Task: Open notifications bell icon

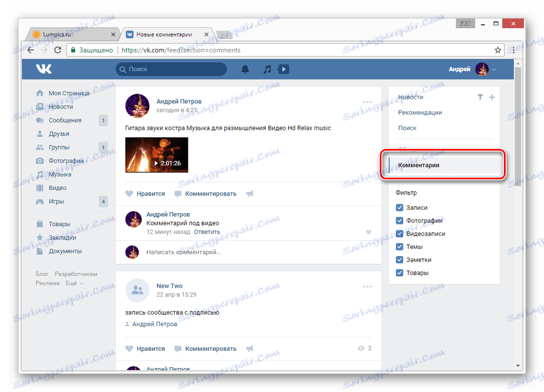Action: coord(245,69)
